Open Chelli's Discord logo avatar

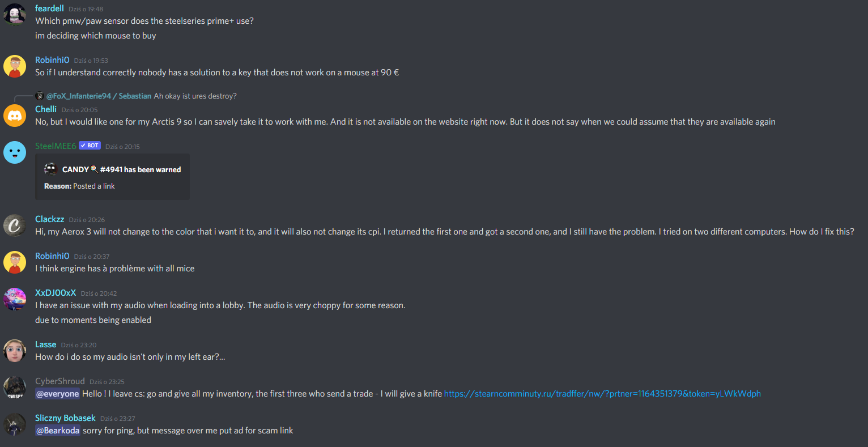(15, 116)
